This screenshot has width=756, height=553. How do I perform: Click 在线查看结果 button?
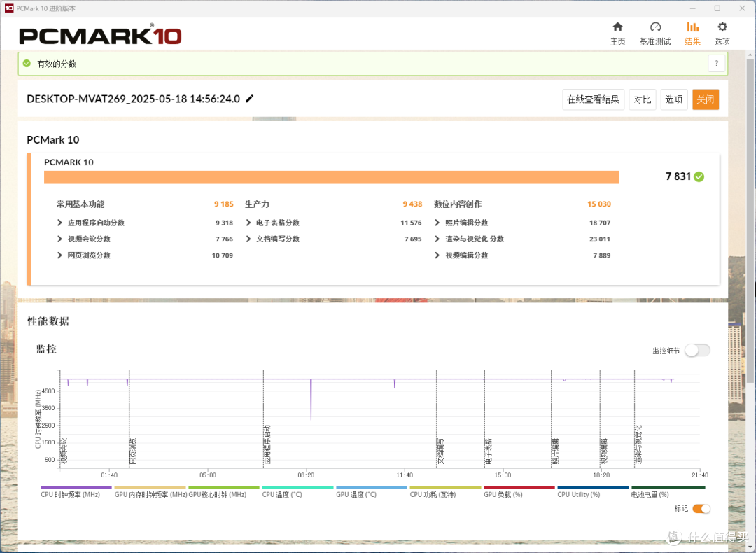(x=593, y=99)
